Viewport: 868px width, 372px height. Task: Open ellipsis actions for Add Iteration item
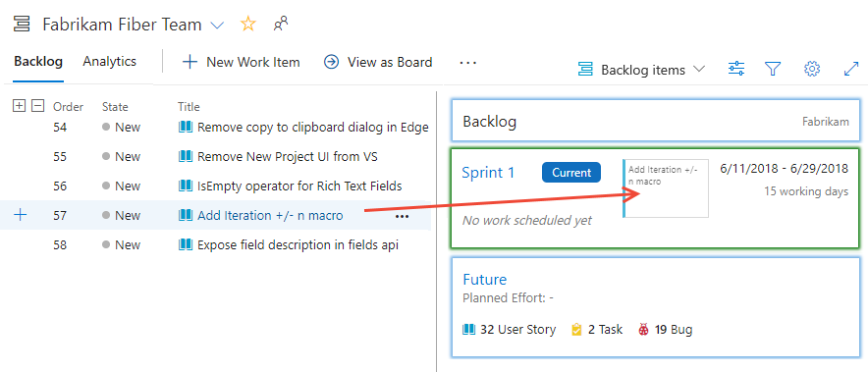tap(402, 217)
